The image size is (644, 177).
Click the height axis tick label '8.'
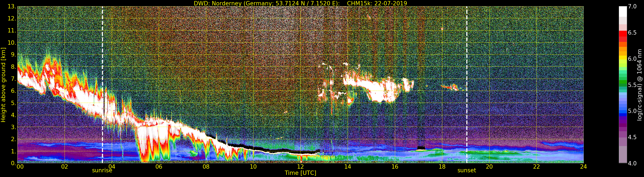pos(14,67)
